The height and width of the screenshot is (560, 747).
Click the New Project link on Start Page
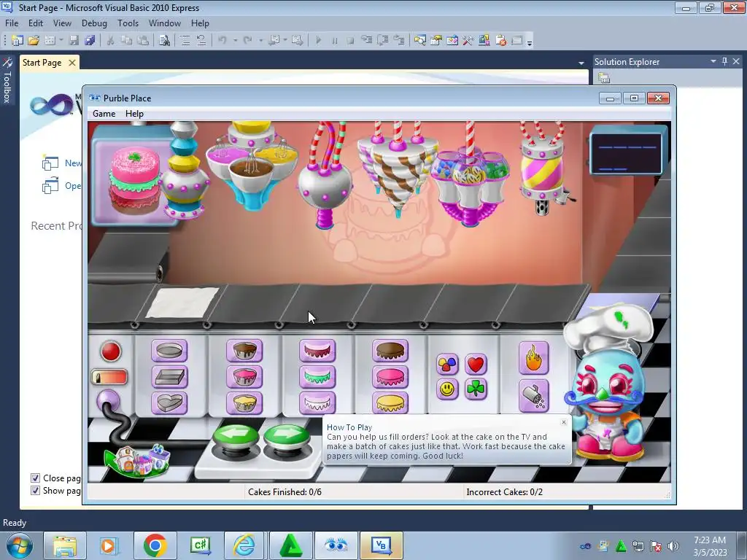[x=61, y=163]
